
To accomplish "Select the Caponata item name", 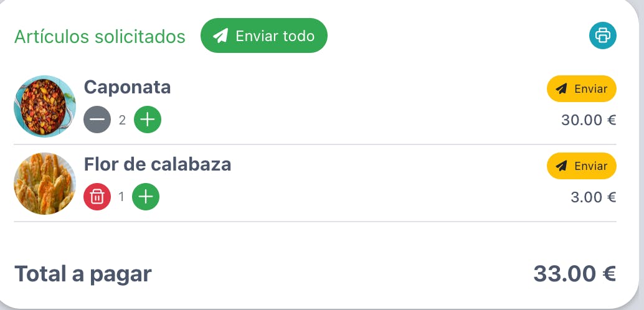I will pos(127,87).
